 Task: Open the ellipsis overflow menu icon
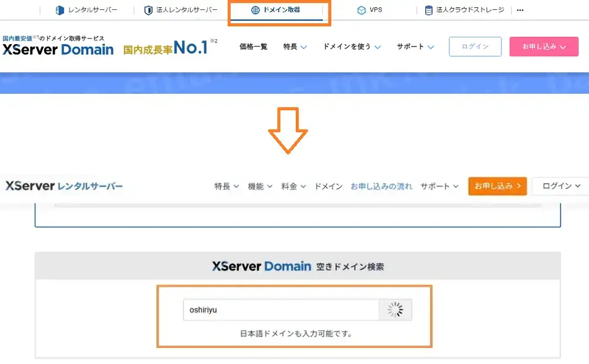(520, 9)
